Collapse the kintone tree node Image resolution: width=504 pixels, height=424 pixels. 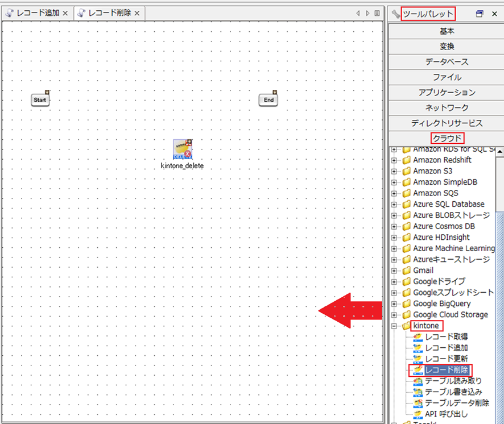tap(394, 326)
